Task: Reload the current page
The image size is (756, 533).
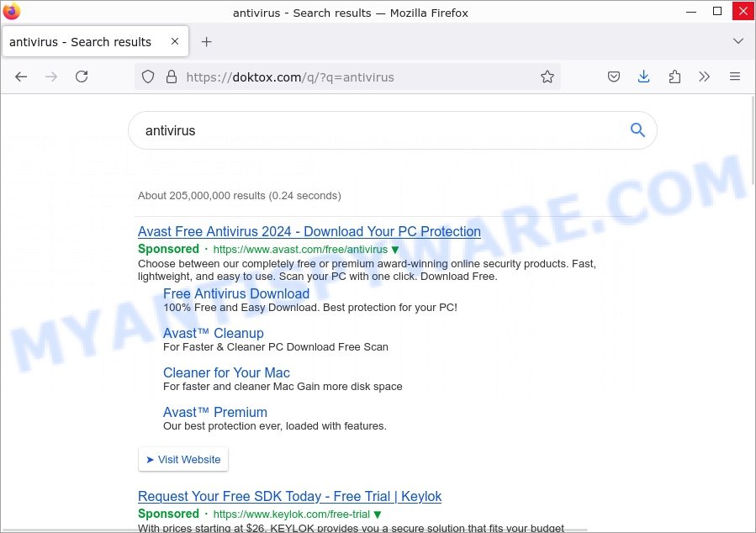Action: point(82,77)
